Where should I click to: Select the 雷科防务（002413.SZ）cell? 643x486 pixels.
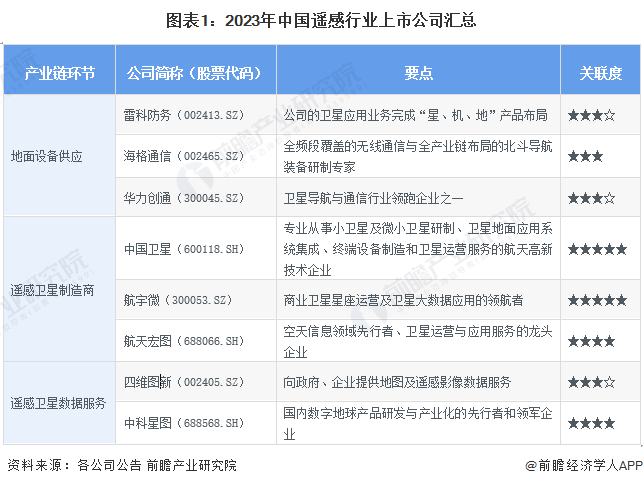tap(196, 114)
